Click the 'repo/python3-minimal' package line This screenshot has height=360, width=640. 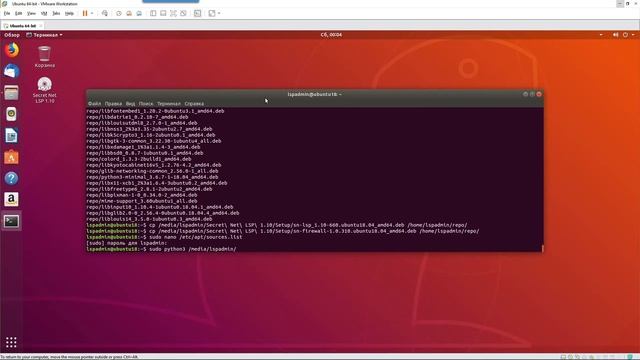[x=152, y=177]
